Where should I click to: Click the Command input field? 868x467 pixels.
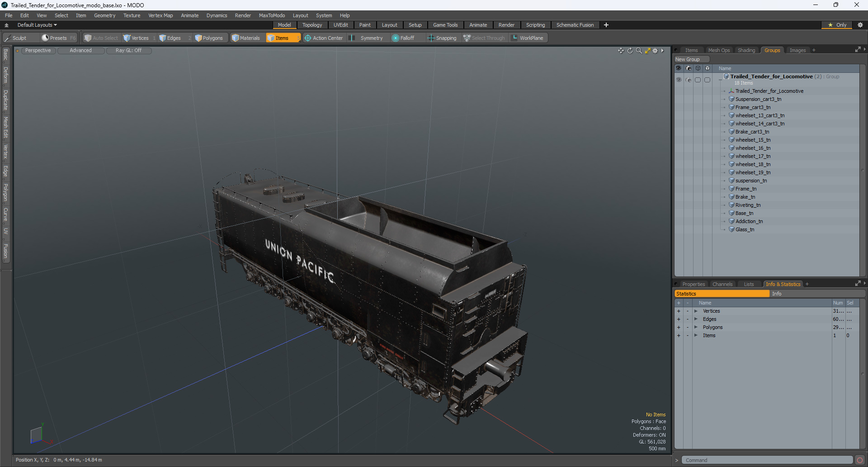tap(767, 460)
